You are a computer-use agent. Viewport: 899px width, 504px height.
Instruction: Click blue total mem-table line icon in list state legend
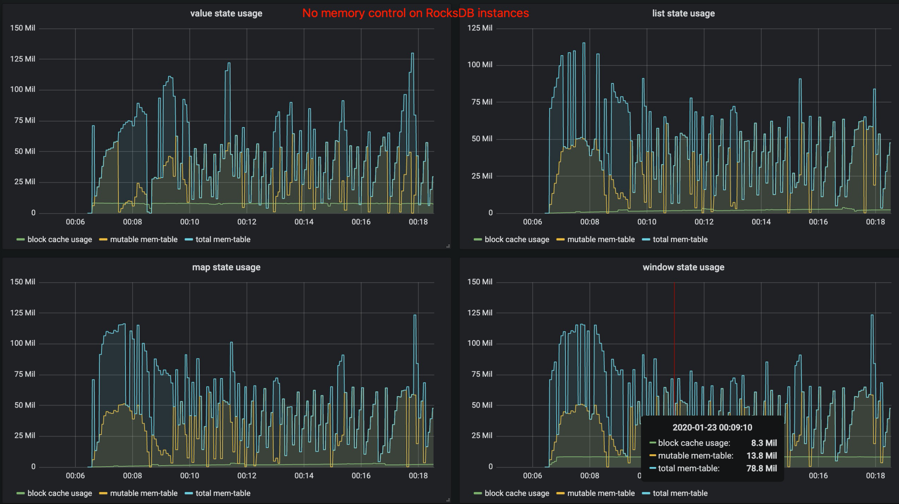click(x=646, y=240)
